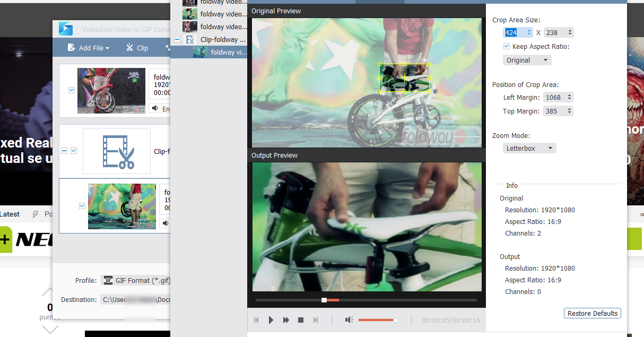This screenshot has height=337, width=644.
Task: Open the Add File dropdown arrow
Action: point(107,48)
